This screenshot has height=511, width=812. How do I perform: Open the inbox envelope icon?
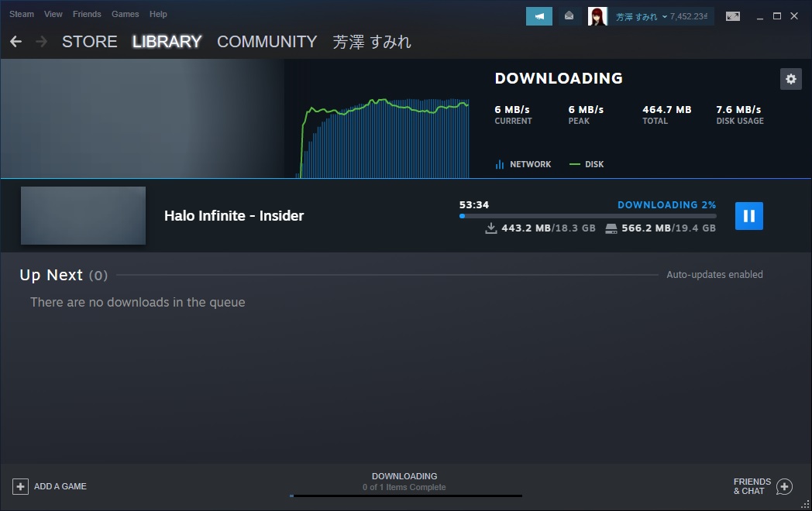coord(569,16)
